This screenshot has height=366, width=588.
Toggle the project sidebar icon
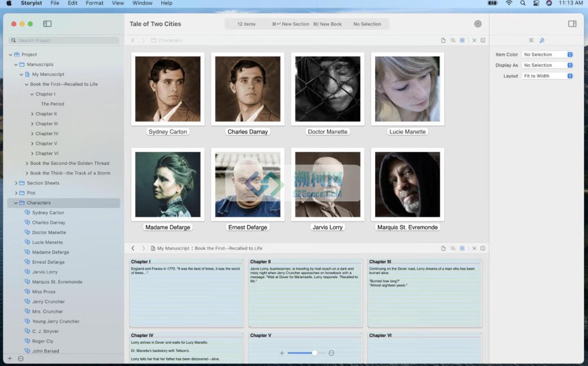click(47, 24)
